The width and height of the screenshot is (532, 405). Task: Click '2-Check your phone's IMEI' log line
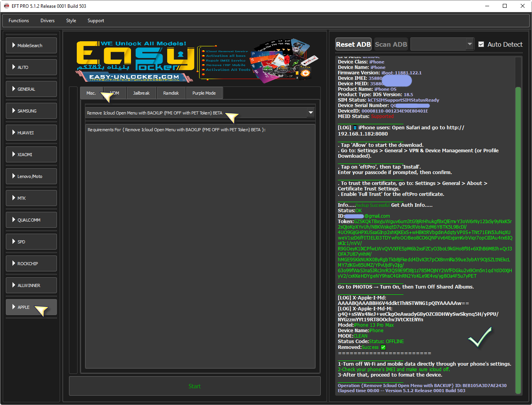pos(394,370)
